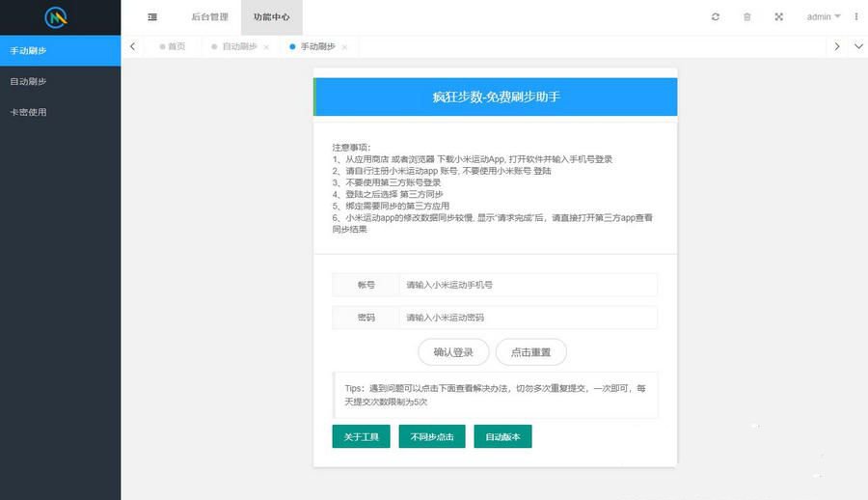Click the refresh icon in the header
Screen dimensions: 868x500
(x=716, y=16)
